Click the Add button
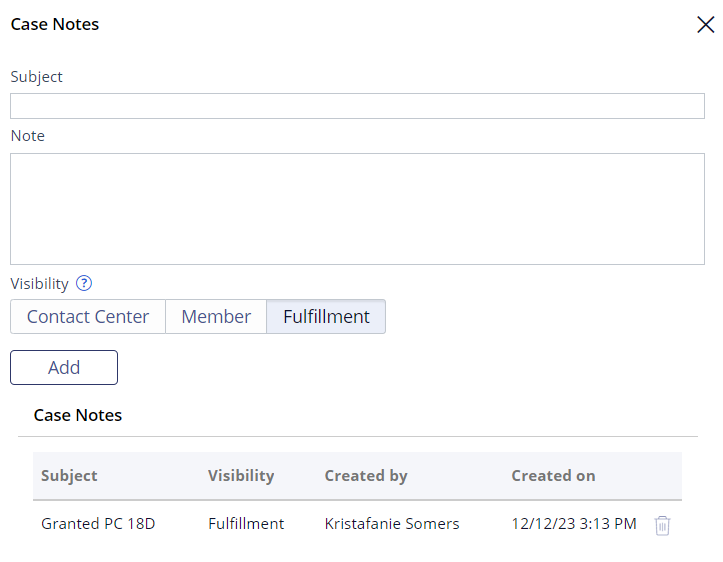Screen dimensions: 723x562 64,367
